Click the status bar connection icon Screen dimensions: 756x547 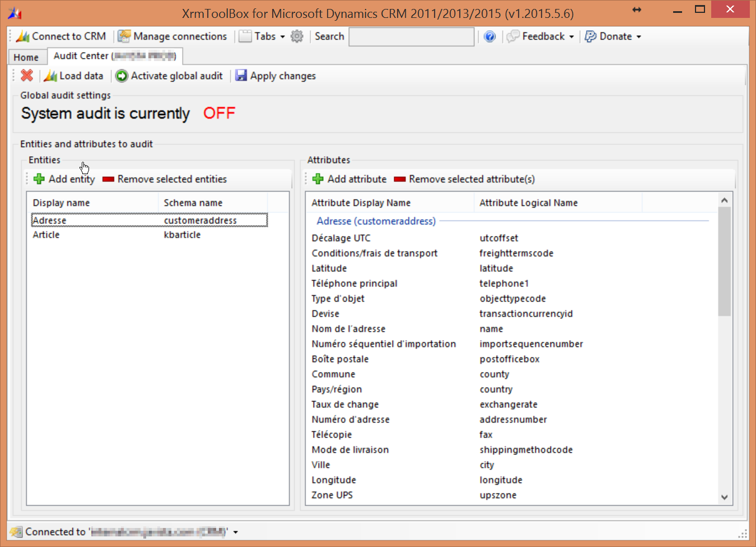(x=17, y=532)
